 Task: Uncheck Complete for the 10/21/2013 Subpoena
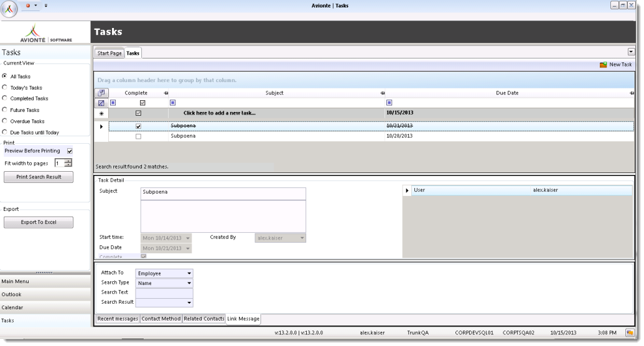point(138,126)
